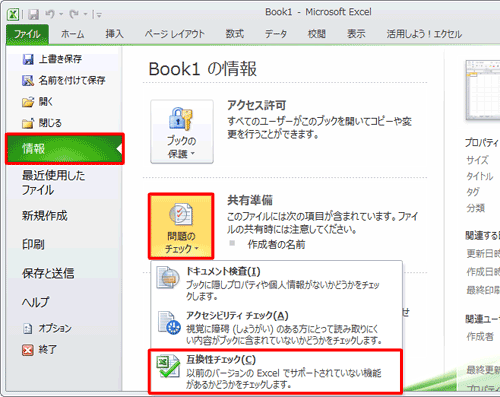Viewport: 500px width, 397px height.
Task: Click the 開く folder icon
Action: (28, 102)
